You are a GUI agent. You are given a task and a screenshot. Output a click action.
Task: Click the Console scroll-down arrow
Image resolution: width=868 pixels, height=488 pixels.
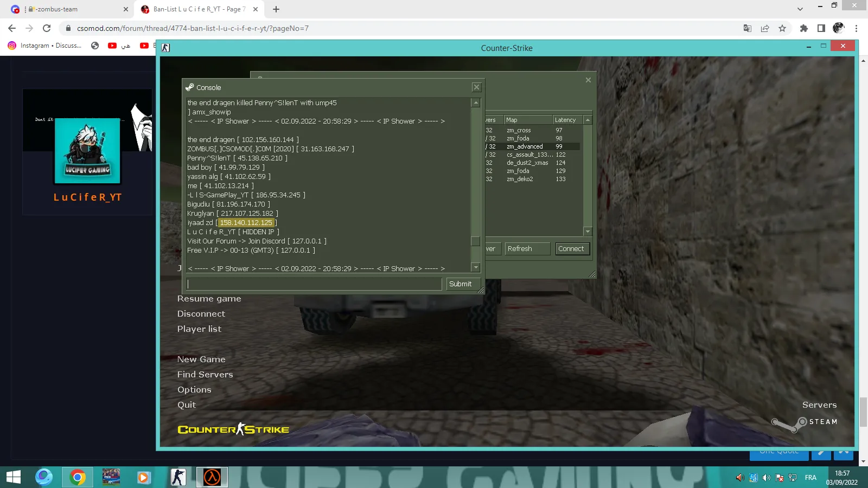[x=476, y=267]
